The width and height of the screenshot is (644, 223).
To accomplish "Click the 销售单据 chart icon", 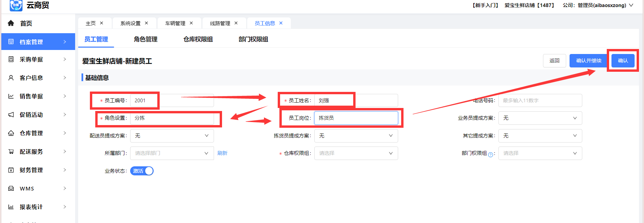I will click(x=11, y=96).
